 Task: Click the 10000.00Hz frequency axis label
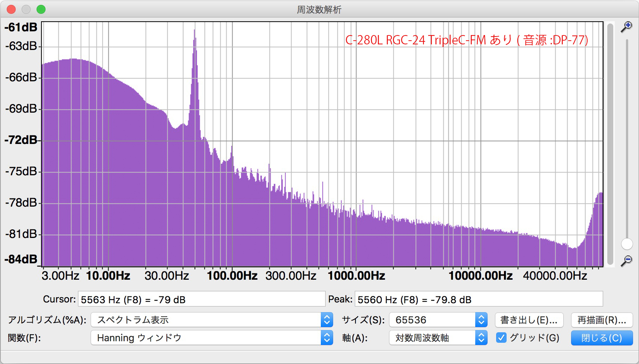pos(480,276)
